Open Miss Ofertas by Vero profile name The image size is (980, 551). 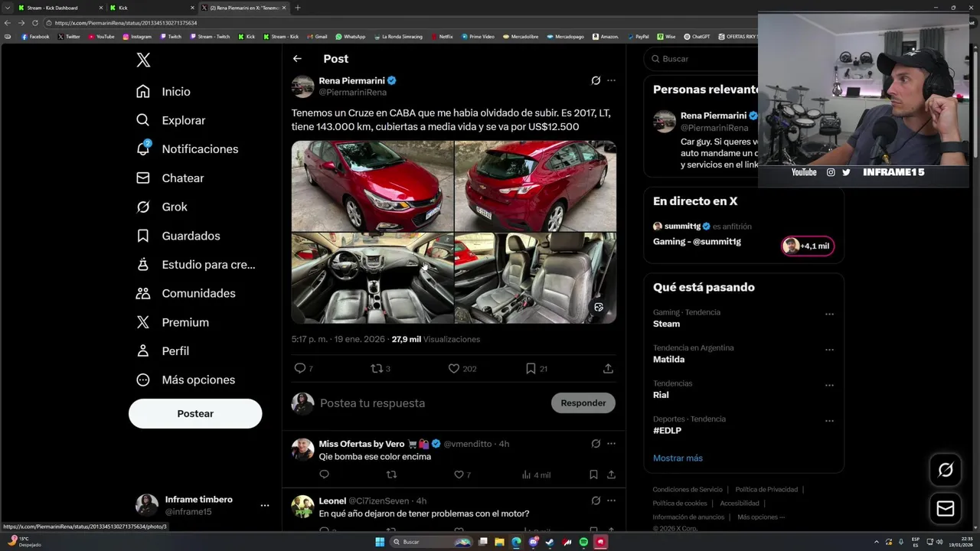click(x=361, y=444)
